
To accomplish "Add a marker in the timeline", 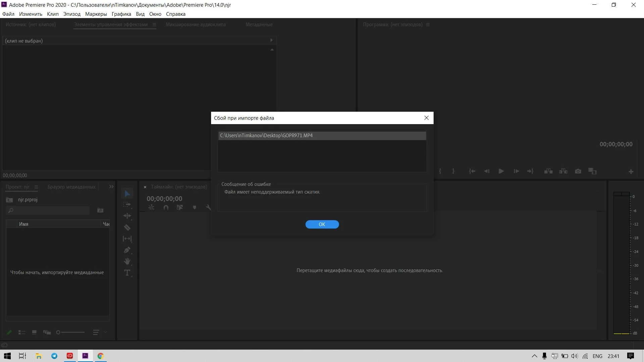I will (x=194, y=208).
